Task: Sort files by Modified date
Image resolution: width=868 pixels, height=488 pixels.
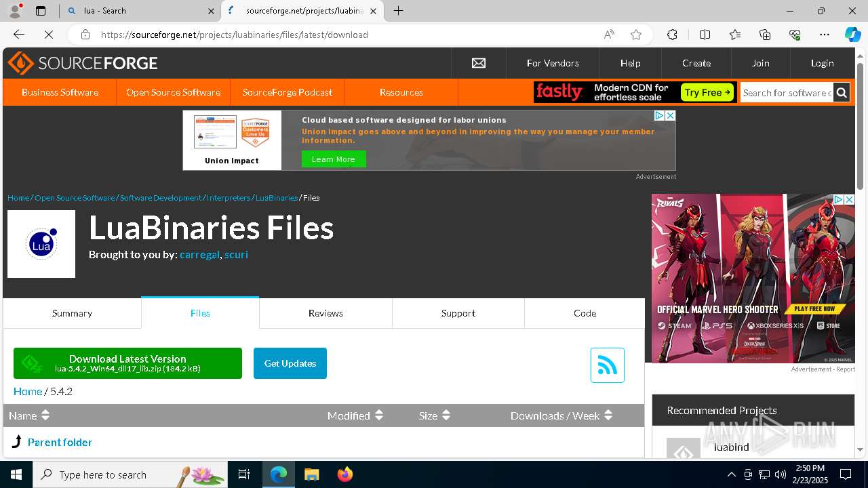Action: tap(355, 415)
